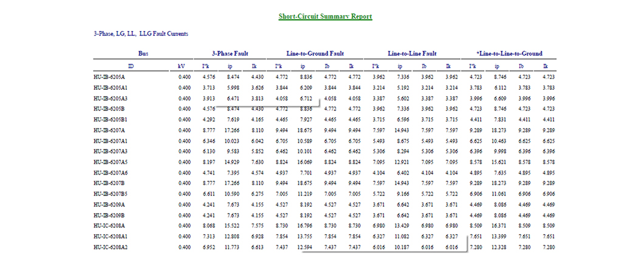The width and height of the screenshot is (644, 264).
Task: Click the 16.796 value in HU-IC-6208A row
Action: pos(306,226)
